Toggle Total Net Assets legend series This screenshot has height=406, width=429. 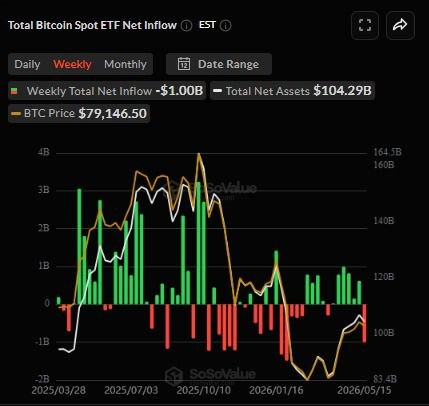click(292, 91)
